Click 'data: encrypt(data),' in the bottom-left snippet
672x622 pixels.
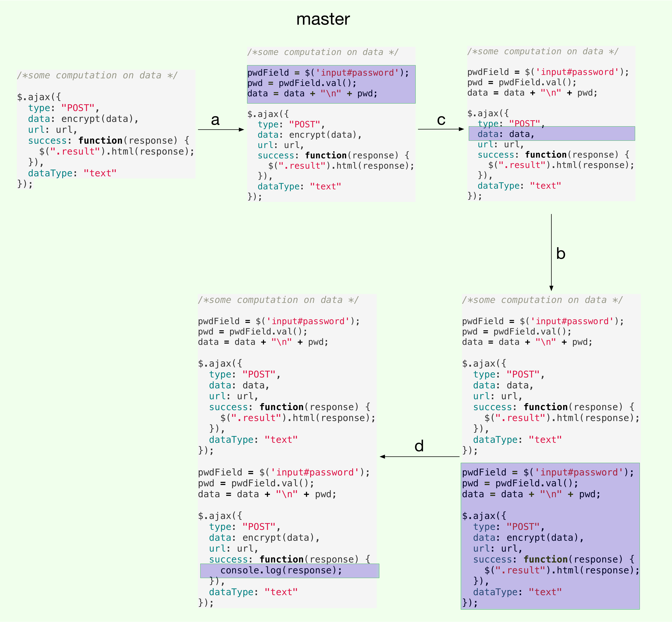click(264, 537)
